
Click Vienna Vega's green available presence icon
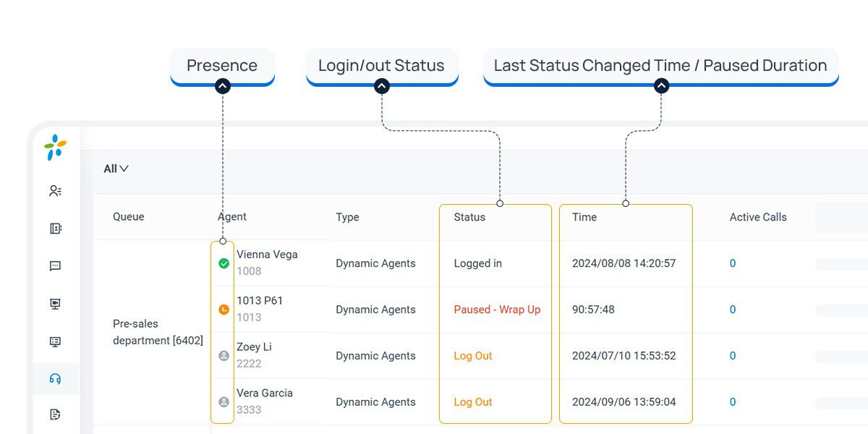pyautogui.click(x=224, y=263)
